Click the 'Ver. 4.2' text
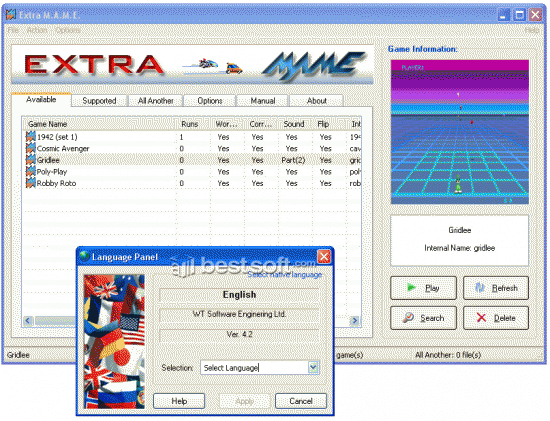Viewport: 550px width, 421px height. pyautogui.click(x=239, y=334)
